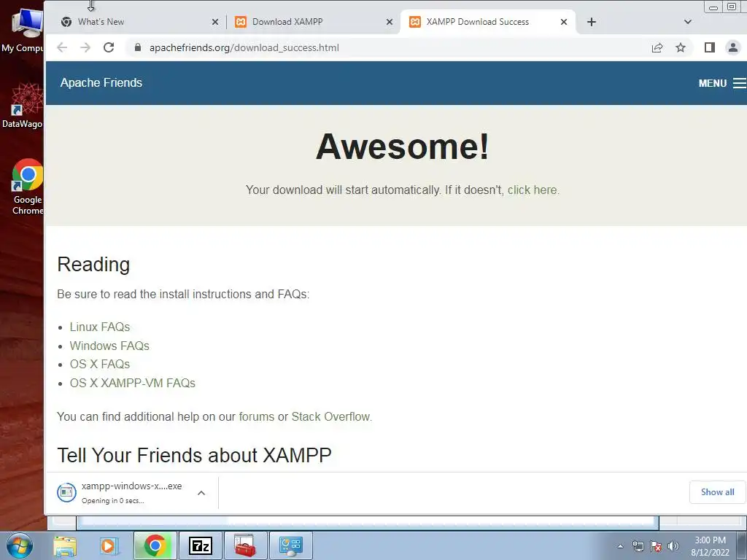This screenshot has height=560, width=747.
Task: Click the 'click here' download link
Action: pos(533,190)
